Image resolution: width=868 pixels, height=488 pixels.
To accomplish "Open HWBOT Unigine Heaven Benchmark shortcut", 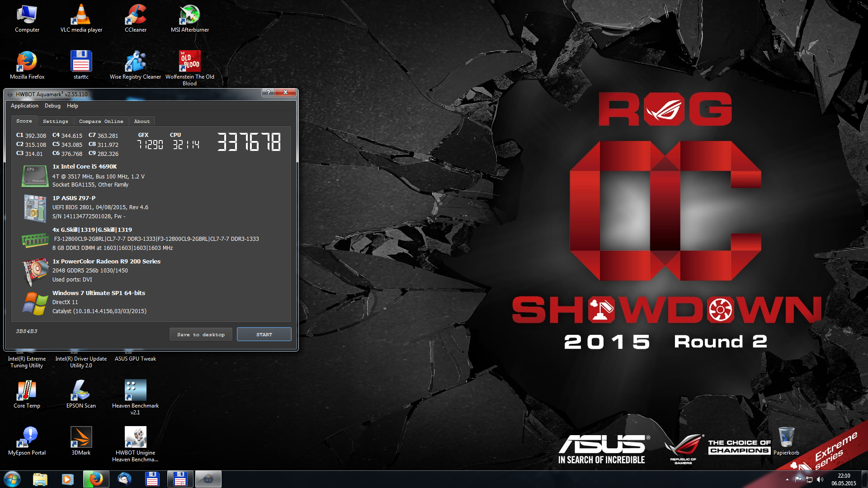I will [136, 444].
